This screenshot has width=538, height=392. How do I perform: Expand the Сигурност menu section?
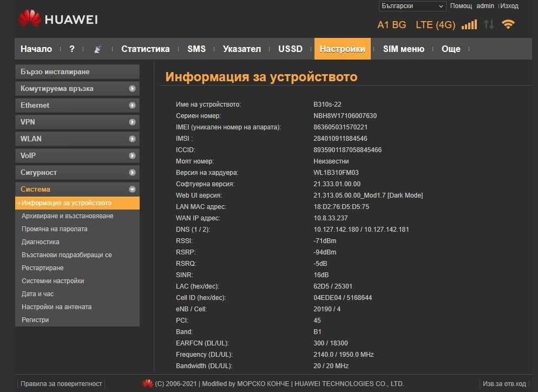[77, 173]
